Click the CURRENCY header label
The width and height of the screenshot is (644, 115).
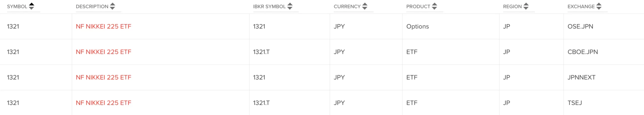(347, 7)
